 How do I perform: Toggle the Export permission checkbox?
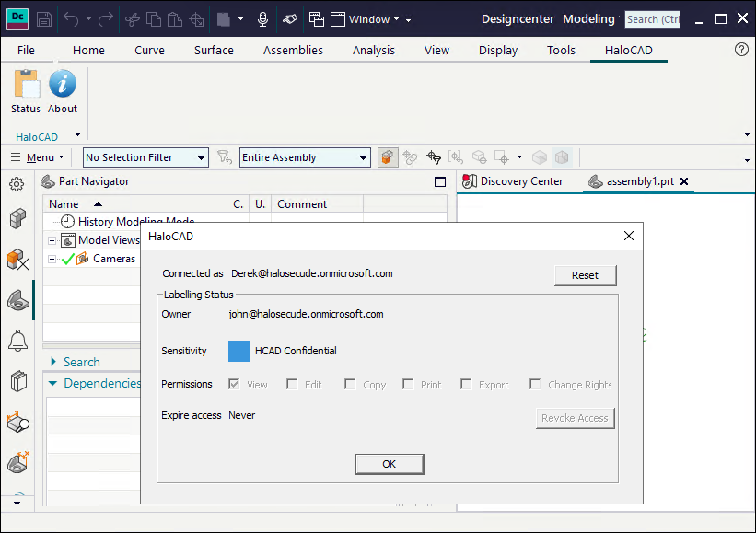tap(466, 384)
